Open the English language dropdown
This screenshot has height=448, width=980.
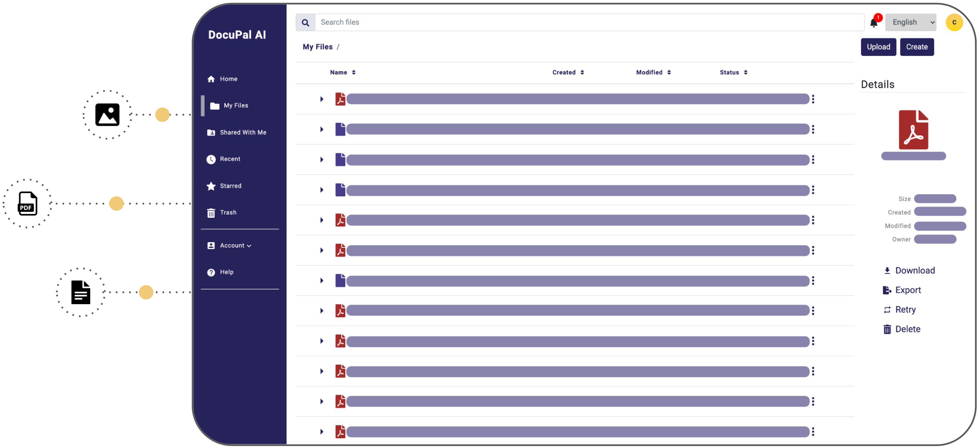(911, 23)
